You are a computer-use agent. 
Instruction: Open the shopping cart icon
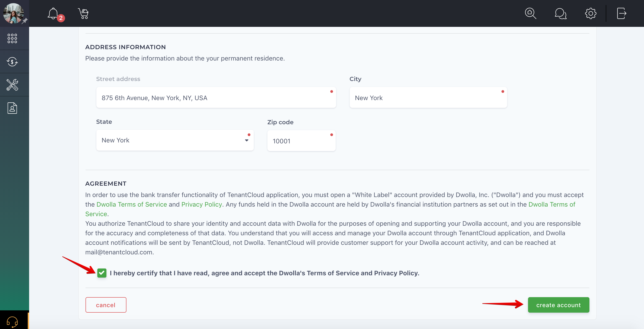point(83,13)
